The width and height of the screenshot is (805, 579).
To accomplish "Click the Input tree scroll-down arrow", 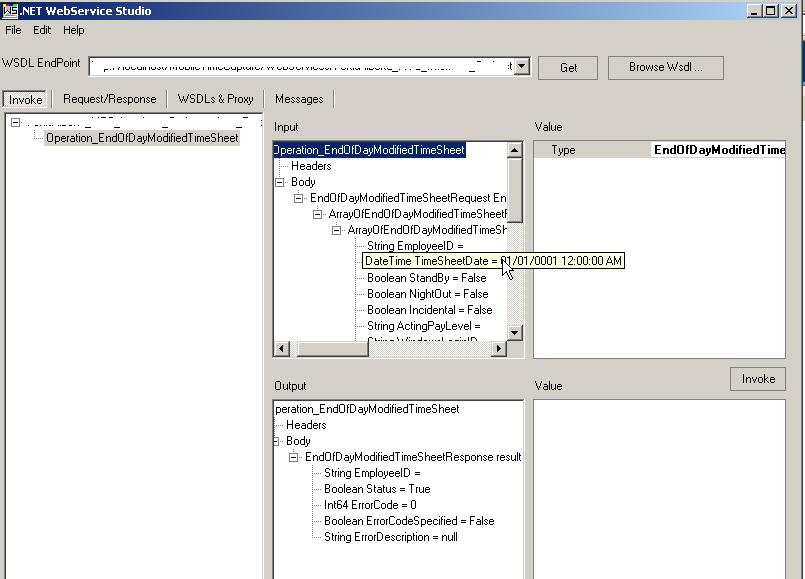I will point(514,333).
